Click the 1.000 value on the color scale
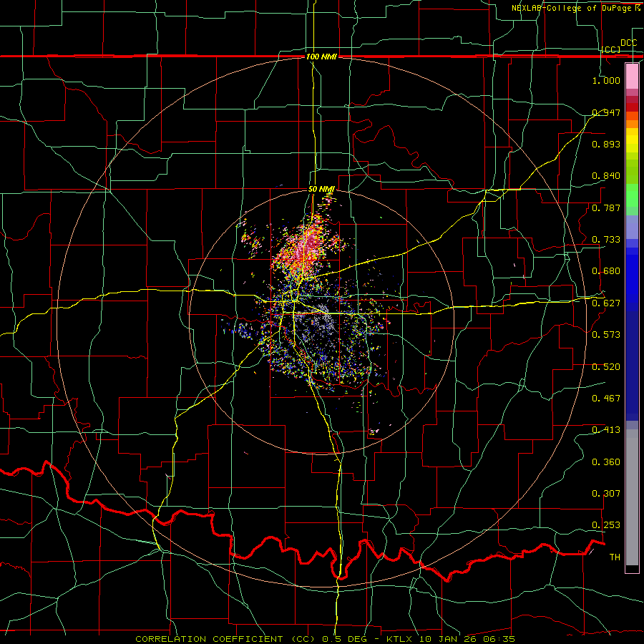This screenshot has height=644, width=644. click(606, 80)
